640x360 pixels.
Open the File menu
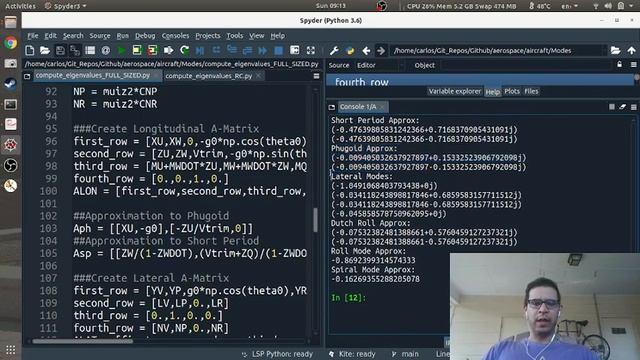pyautogui.click(x=33, y=36)
